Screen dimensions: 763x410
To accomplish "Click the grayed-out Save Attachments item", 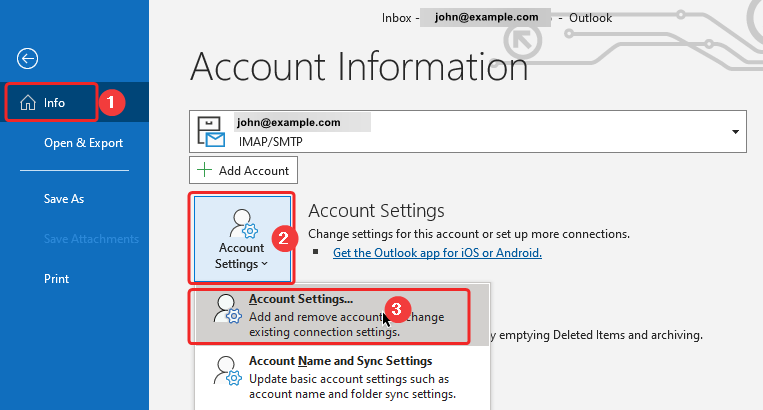I will (91, 238).
